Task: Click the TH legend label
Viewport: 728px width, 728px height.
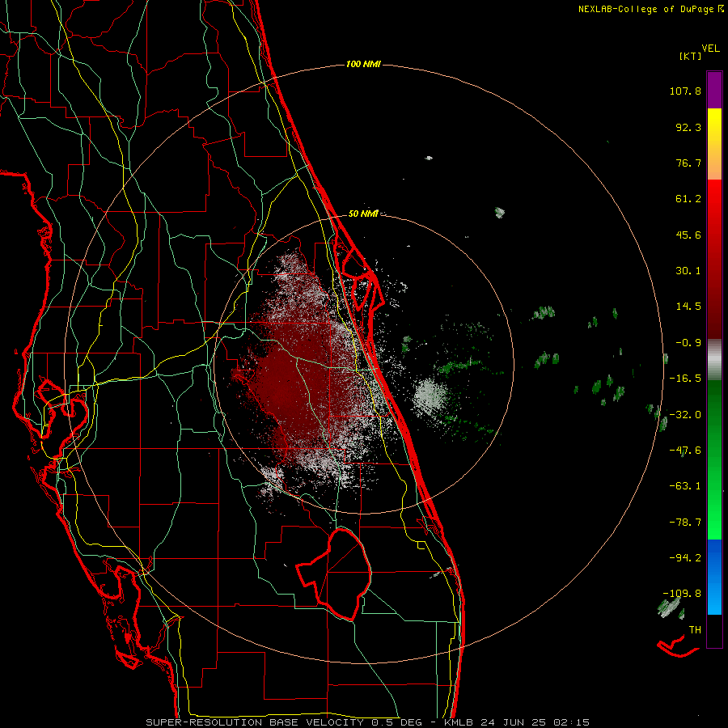Action: (x=695, y=630)
